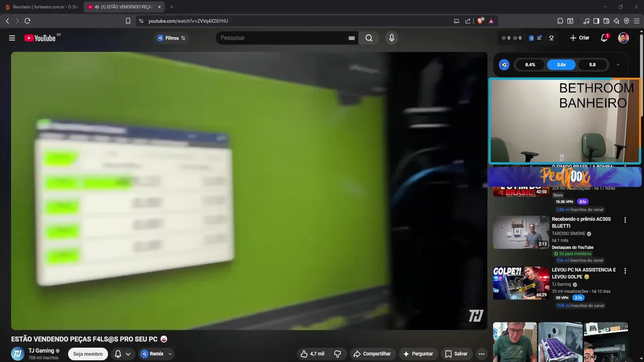Click the 2.7x vidIQ badge

(x=578, y=298)
